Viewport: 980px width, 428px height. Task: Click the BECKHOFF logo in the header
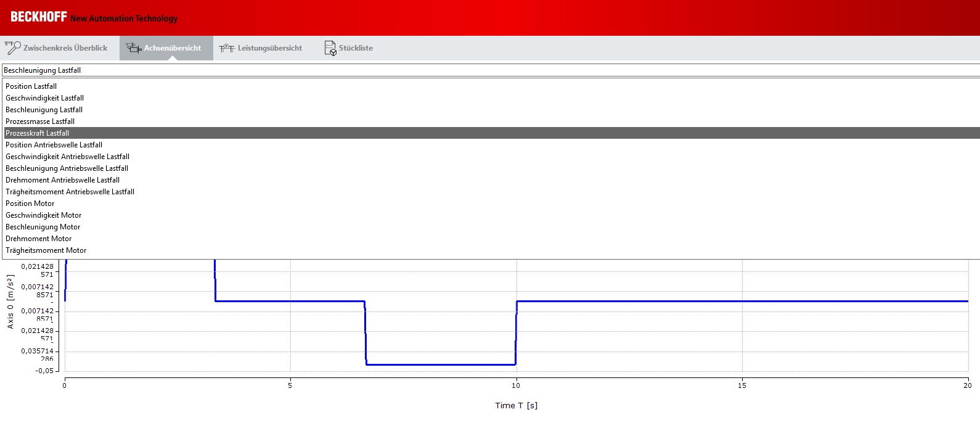tap(38, 17)
